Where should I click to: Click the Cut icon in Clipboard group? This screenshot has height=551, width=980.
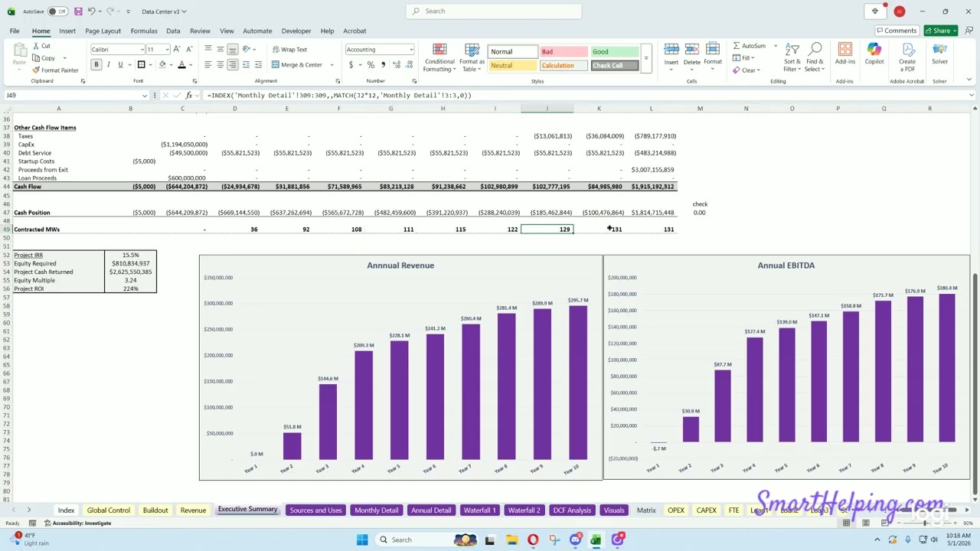36,46
